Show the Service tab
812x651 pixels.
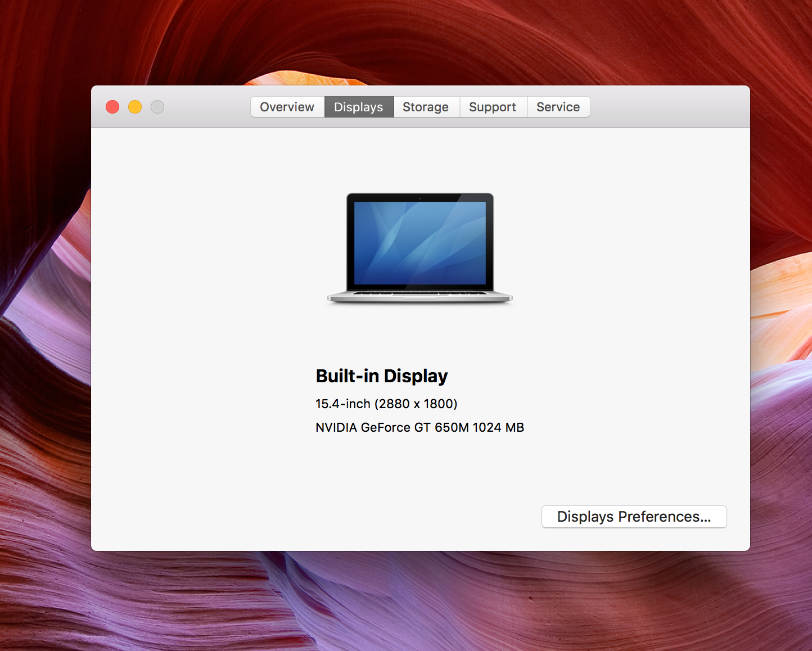coord(558,107)
